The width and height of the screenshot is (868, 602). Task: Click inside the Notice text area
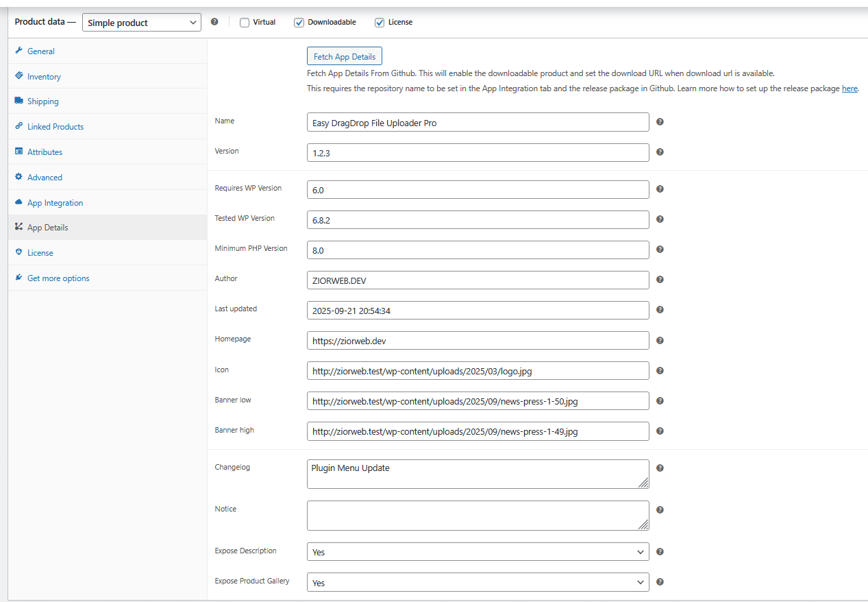(x=478, y=515)
